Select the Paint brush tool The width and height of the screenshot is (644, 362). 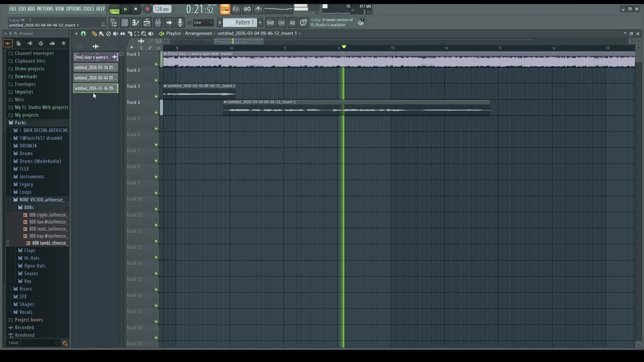pyautogui.click(x=101, y=34)
